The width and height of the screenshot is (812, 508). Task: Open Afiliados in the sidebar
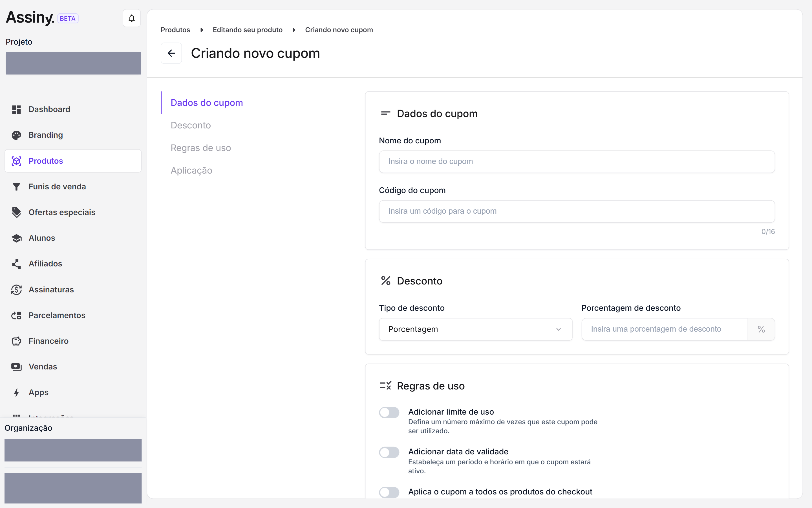[73, 264]
